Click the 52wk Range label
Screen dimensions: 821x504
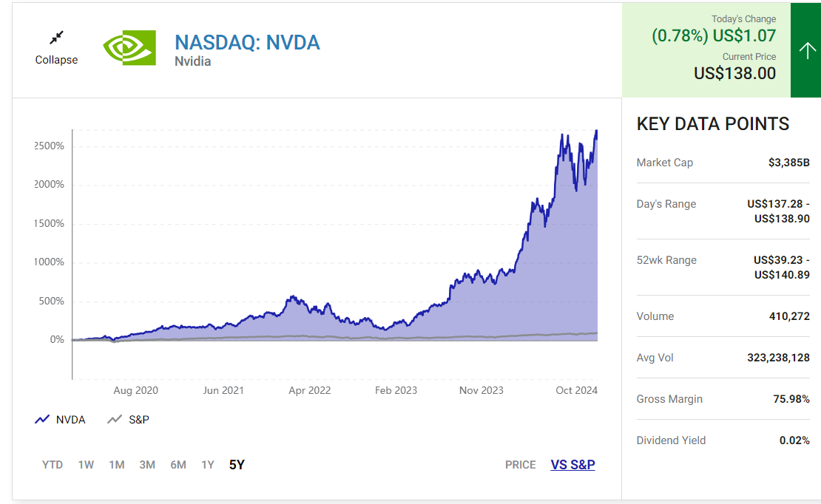tap(666, 260)
